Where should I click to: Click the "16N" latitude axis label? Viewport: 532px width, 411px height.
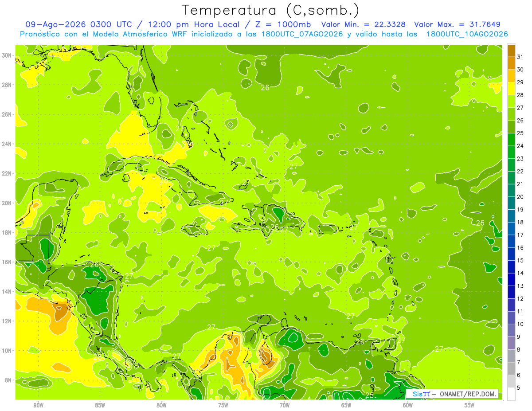click(8, 262)
